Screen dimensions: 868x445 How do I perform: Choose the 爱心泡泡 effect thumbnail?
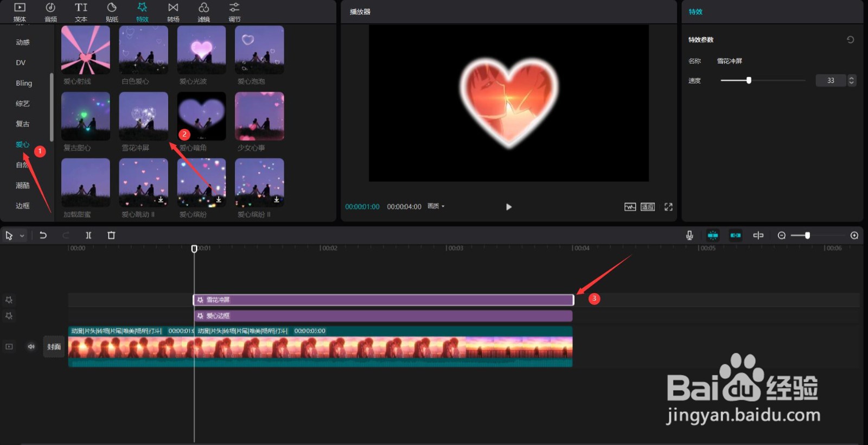click(x=259, y=50)
